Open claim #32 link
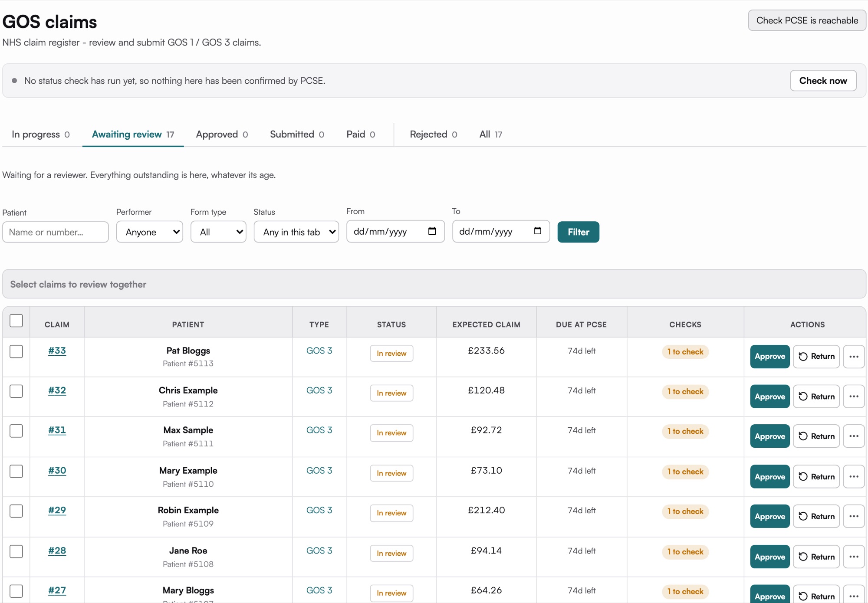This screenshot has width=868, height=603. pyautogui.click(x=57, y=390)
